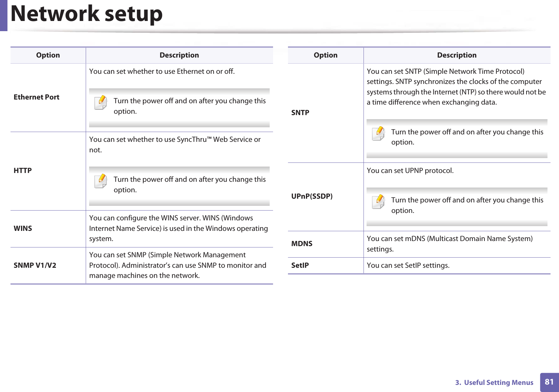This screenshot has width=559, height=392.
Task: Click the WINS server description text
Action: coord(179,228)
